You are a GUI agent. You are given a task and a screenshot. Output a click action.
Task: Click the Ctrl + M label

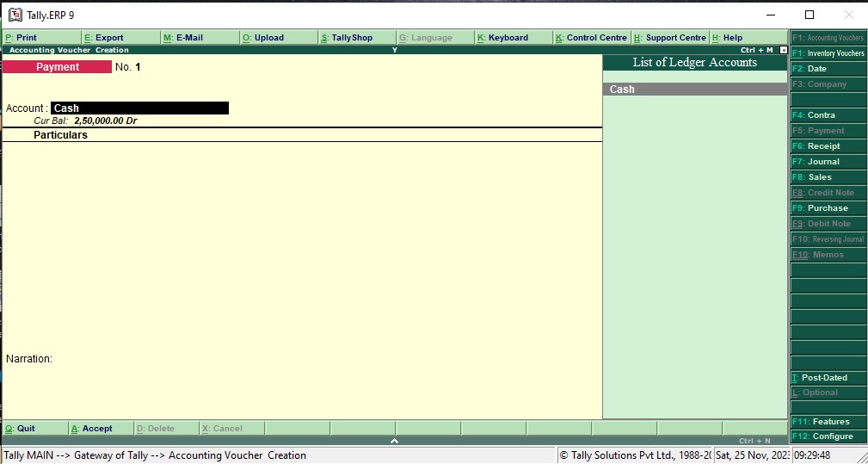pos(756,50)
